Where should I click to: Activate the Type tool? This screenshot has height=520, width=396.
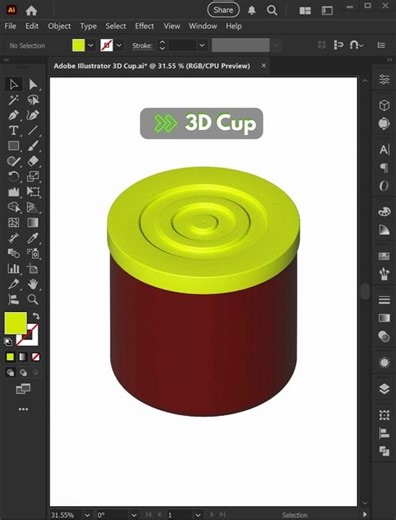(x=13, y=130)
